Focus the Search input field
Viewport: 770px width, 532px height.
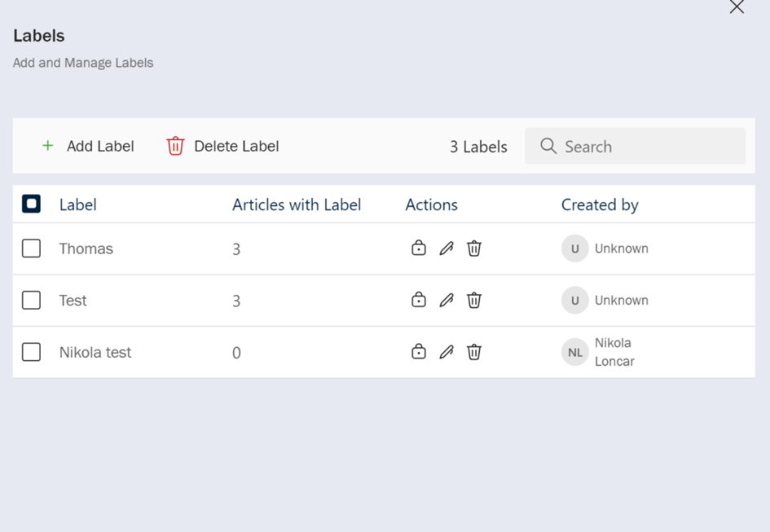(644, 147)
